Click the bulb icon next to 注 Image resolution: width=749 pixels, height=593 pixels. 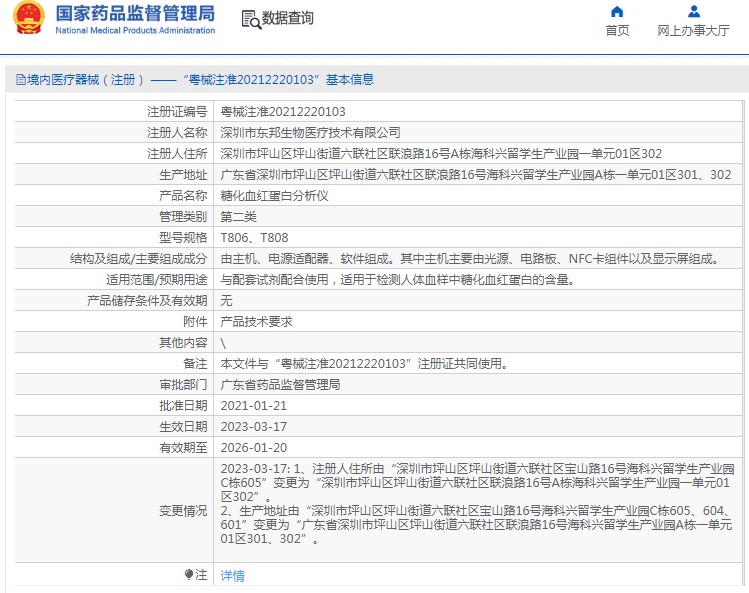(x=189, y=575)
